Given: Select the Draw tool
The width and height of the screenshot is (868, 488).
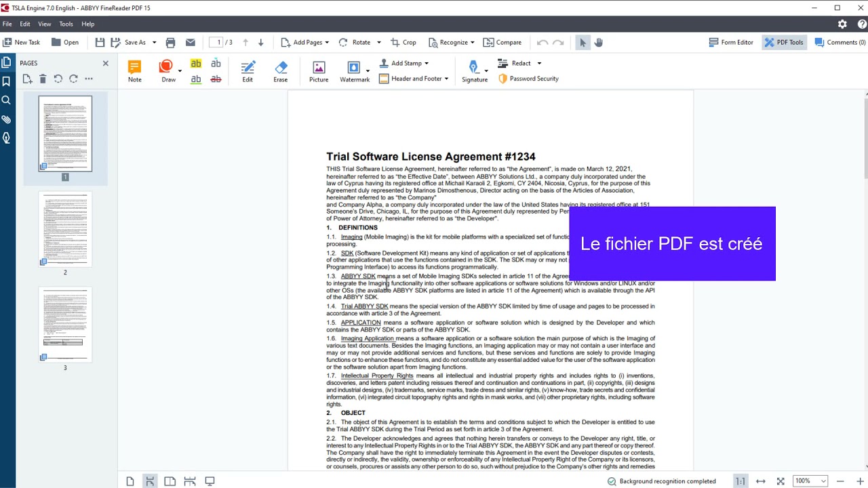Looking at the screenshot, I should pos(167,70).
